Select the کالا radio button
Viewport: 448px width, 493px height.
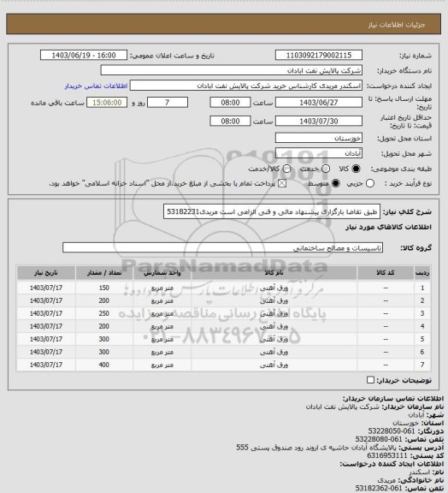click(x=356, y=169)
